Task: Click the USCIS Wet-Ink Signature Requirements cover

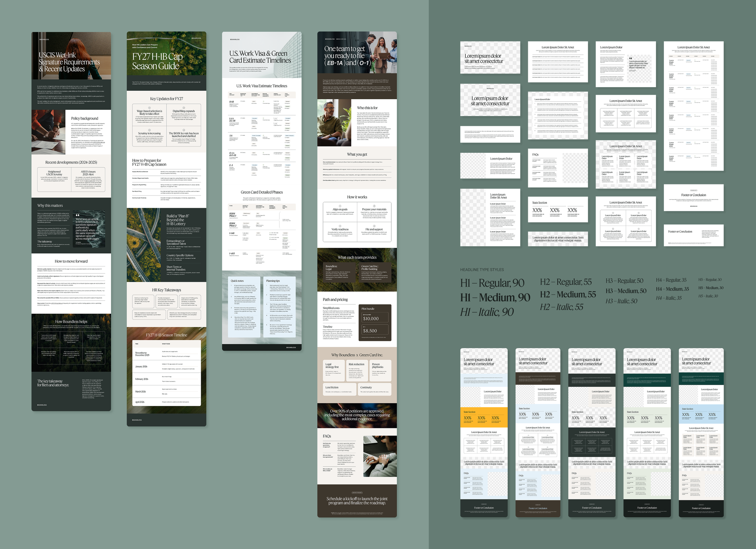Action: click(69, 62)
